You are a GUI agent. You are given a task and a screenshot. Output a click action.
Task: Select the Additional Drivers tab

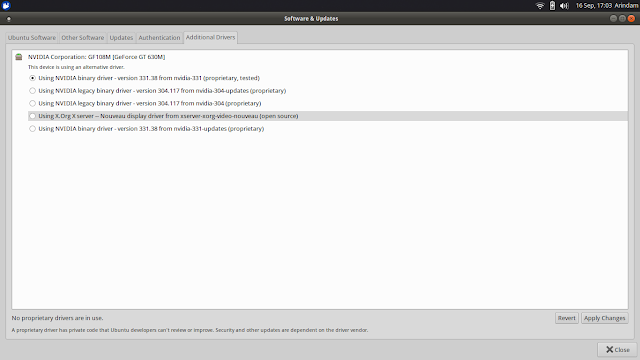click(x=211, y=37)
